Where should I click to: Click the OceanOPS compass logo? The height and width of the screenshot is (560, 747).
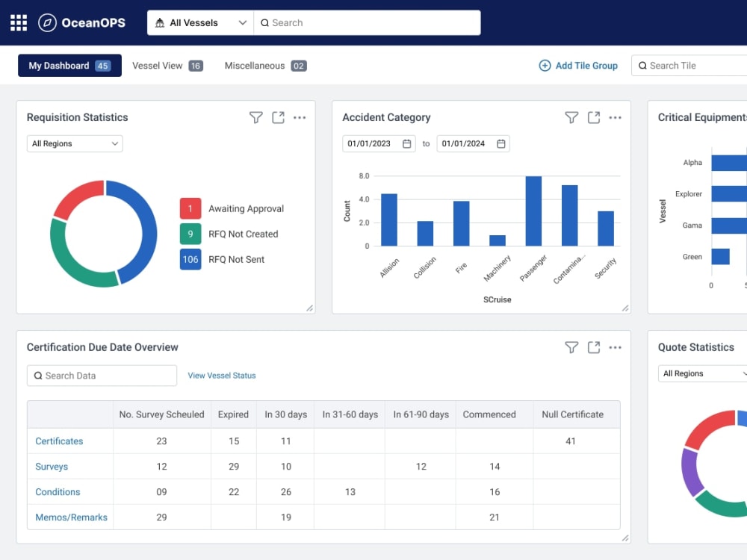click(x=47, y=23)
